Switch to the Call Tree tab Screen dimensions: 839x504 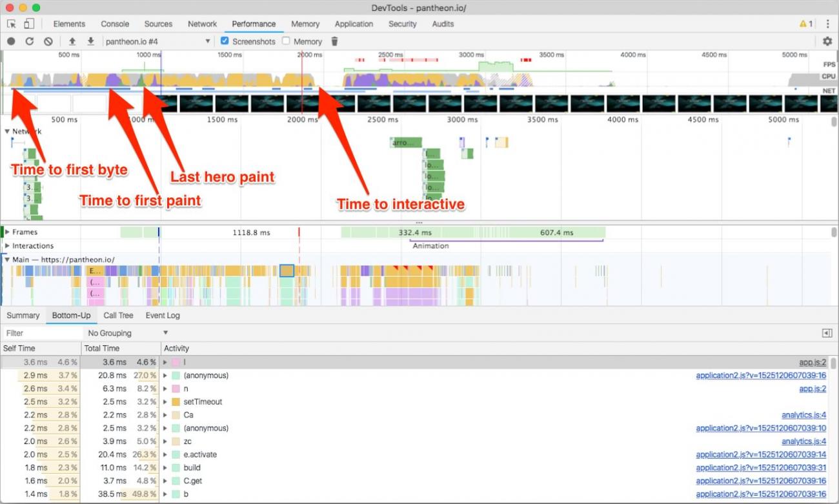tap(118, 316)
